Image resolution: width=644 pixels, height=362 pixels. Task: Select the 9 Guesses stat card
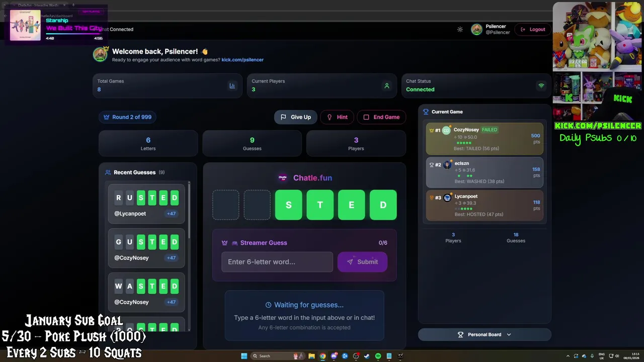pyautogui.click(x=252, y=143)
